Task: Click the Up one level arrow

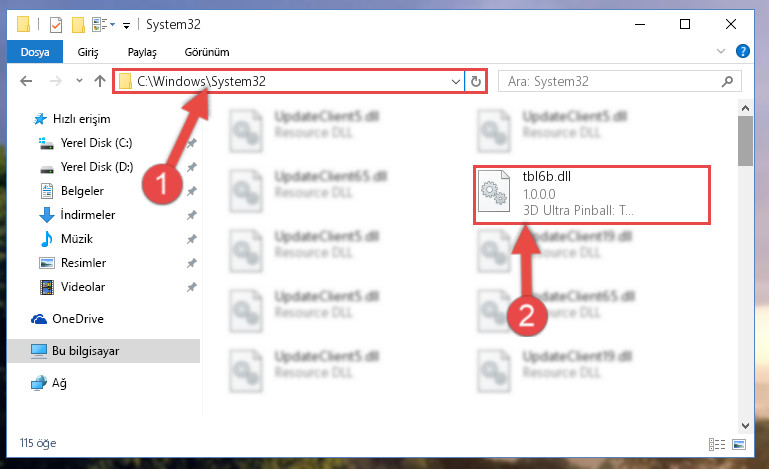Action: coord(100,81)
